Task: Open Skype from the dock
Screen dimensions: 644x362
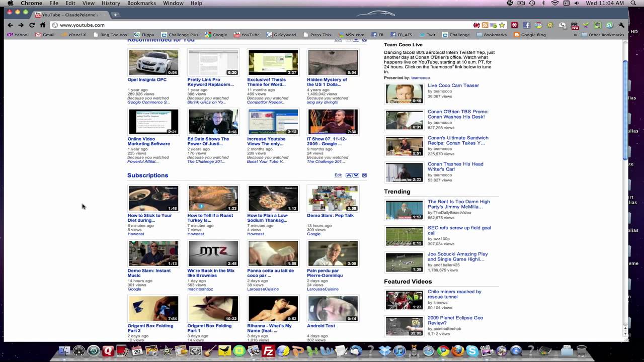Action: tap(472, 350)
